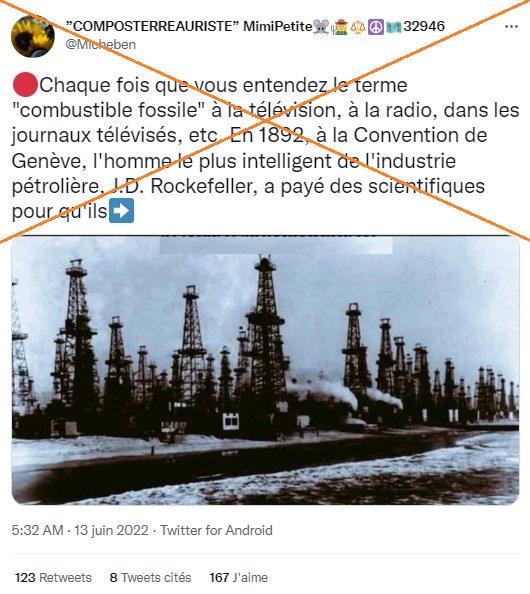The image size is (530, 594).
Task: Open the COMPOSTERREAURISTE MimiPetite display name
Action: click(189, 27)
